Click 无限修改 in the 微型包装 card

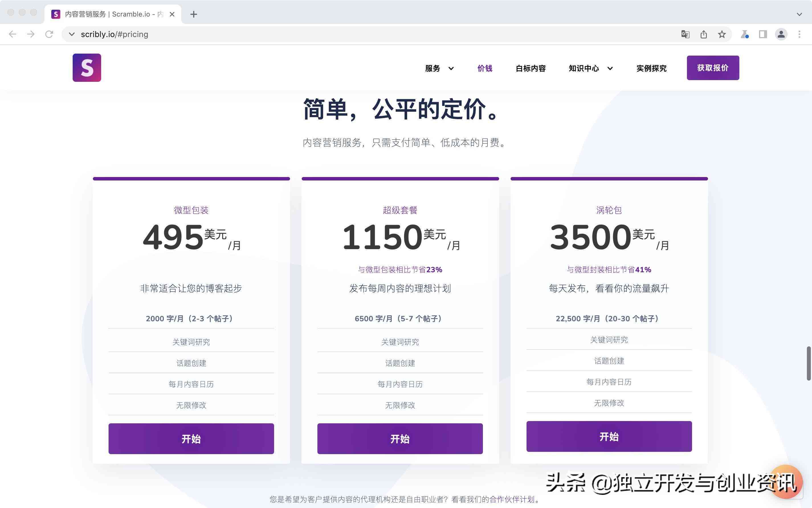191,405
